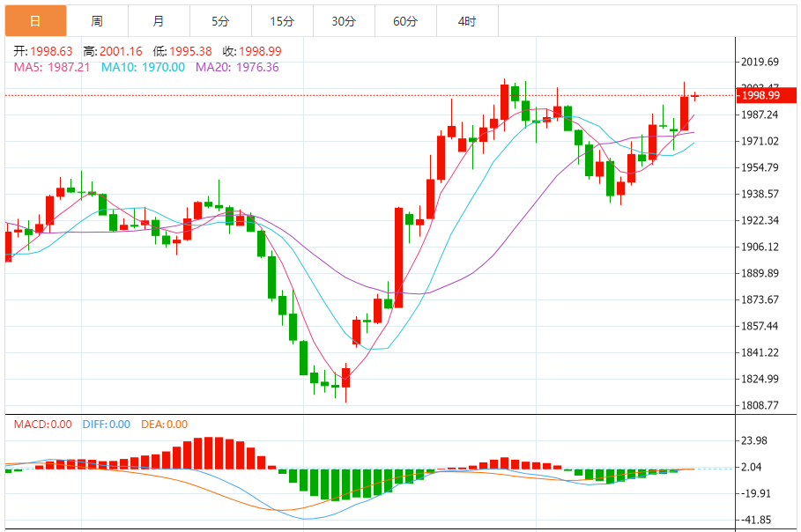
Task: Click the 1841.22 price axis label
Action: (x=760, y=353)
